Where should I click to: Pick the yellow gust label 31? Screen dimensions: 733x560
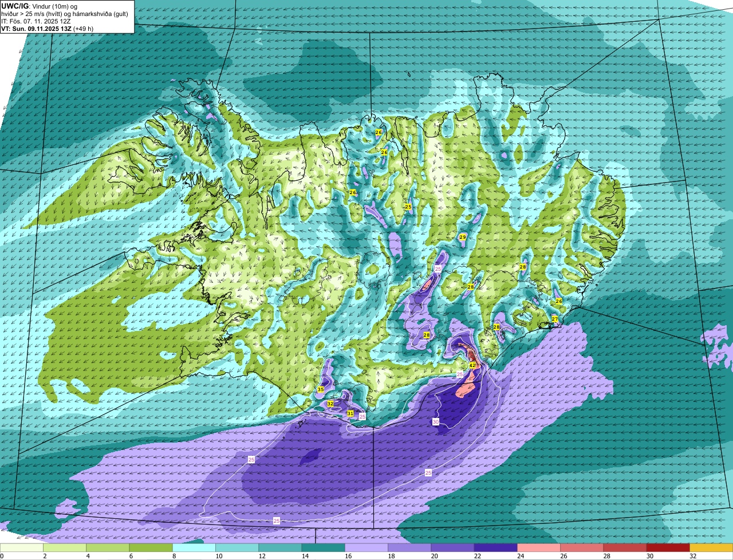click(x=350, y=413)
